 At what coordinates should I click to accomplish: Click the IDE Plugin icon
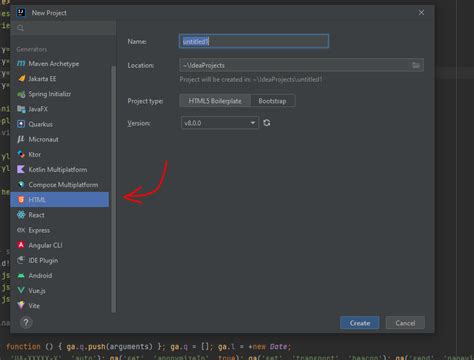21,260
